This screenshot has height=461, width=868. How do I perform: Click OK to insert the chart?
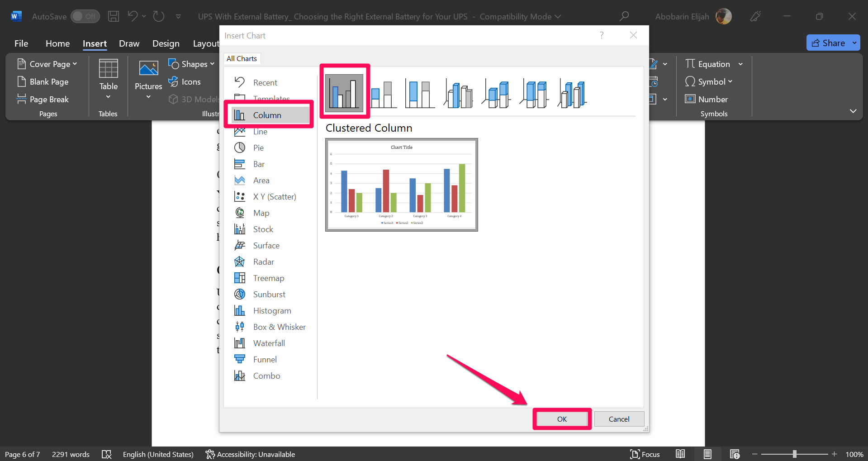pyautogui.click(x=561, y=418)
